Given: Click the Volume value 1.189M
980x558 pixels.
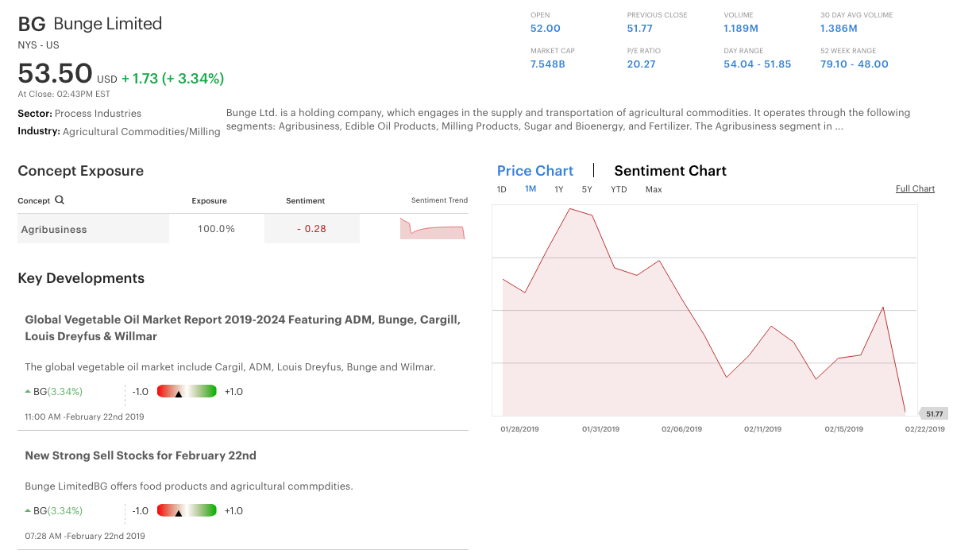Looking at the screenshot, I should pos(741,29).
